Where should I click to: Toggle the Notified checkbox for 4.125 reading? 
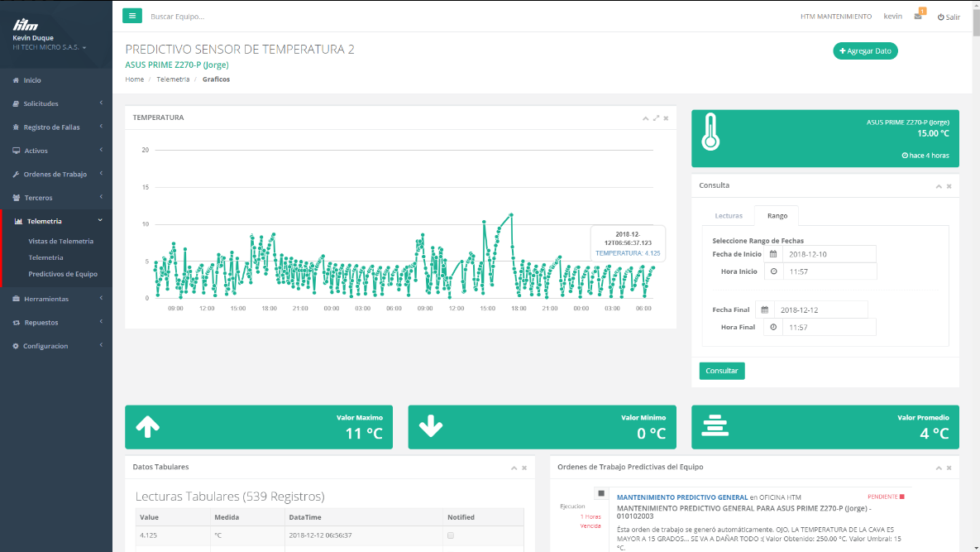pos(451,535)
